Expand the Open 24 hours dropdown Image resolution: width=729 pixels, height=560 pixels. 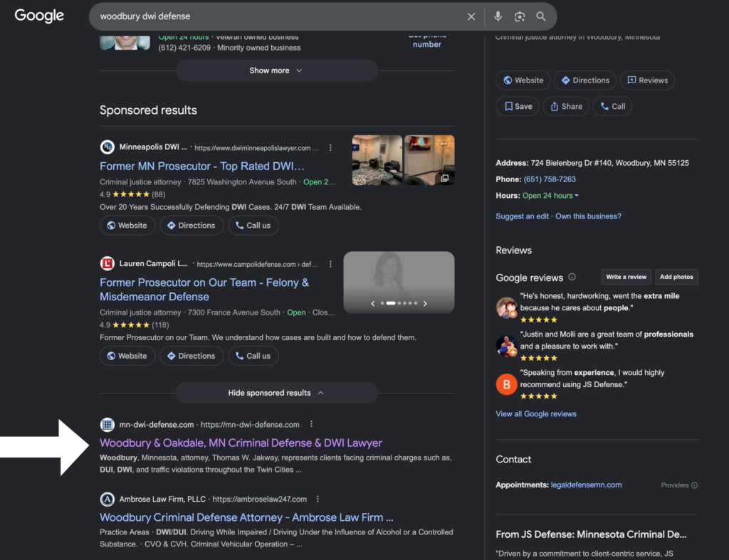tap(550, 196)
